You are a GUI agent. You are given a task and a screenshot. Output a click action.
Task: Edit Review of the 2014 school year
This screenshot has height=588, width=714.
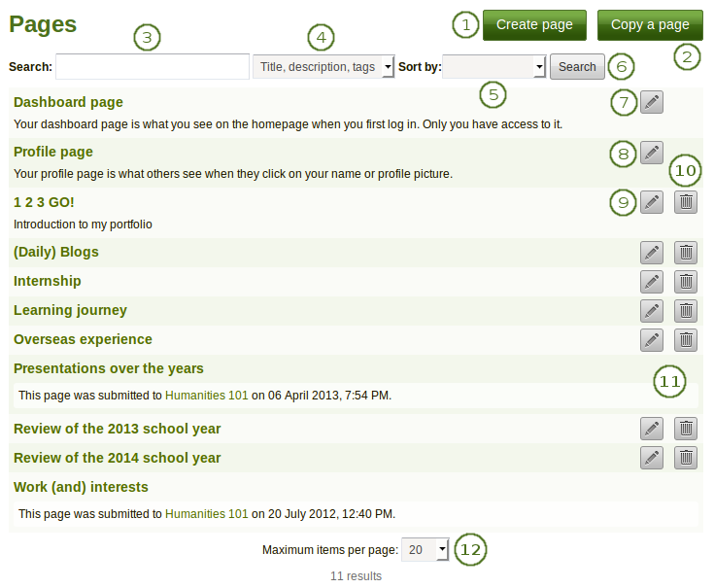pyautogui.click(x=652, y=458)
